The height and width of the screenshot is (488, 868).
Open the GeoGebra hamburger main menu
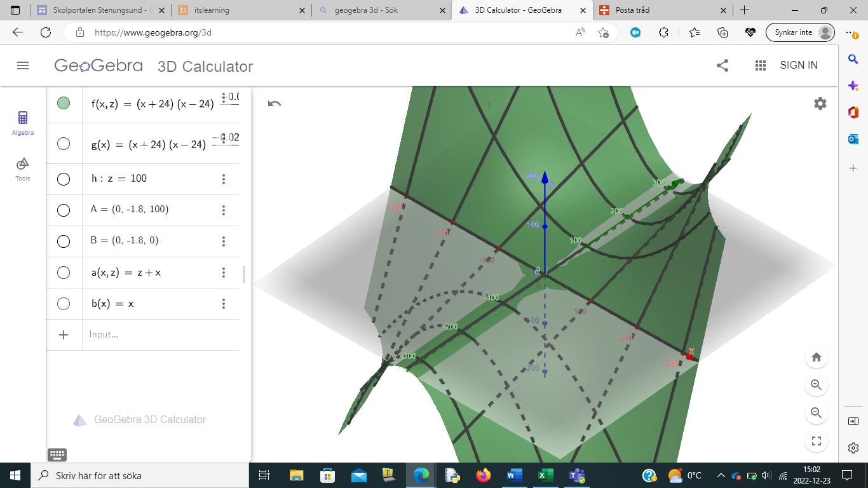pos(23,65)
